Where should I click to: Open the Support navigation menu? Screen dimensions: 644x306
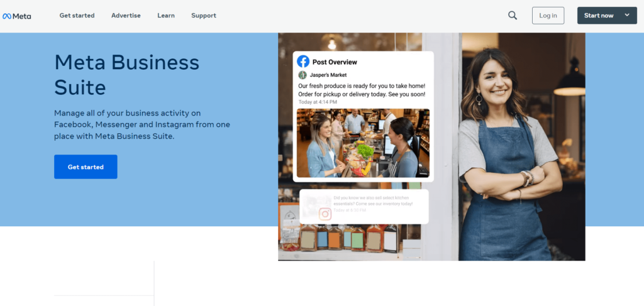[204, 16]
